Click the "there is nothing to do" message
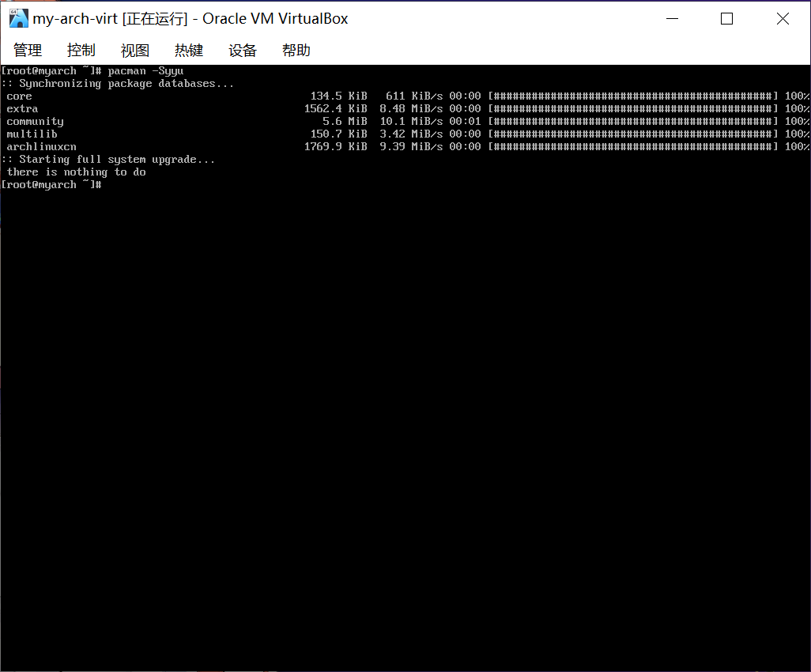811x672 pixels. pos(76,172)
